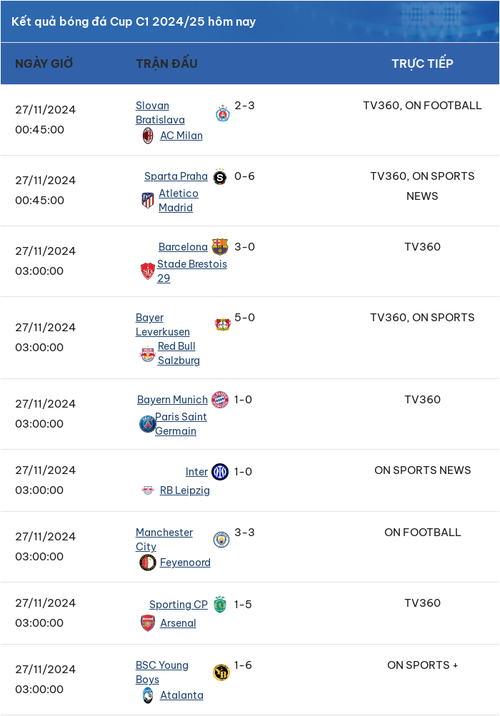This screenshot has width=500, height=716.
Task: Click the TRẬN ĐẤU column header
Action: click(x=167, y=63)
